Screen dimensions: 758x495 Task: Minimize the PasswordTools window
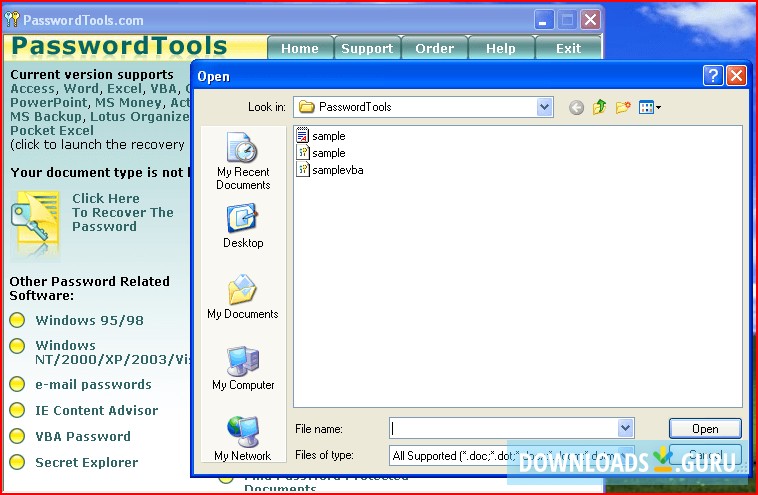[x=544, y=20]
